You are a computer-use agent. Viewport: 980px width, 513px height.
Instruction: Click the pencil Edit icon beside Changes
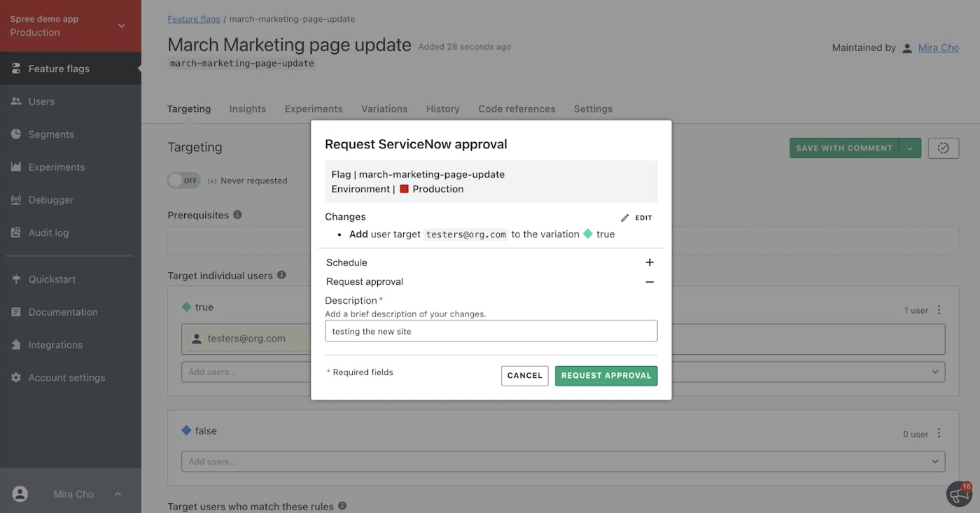(625, 218)
